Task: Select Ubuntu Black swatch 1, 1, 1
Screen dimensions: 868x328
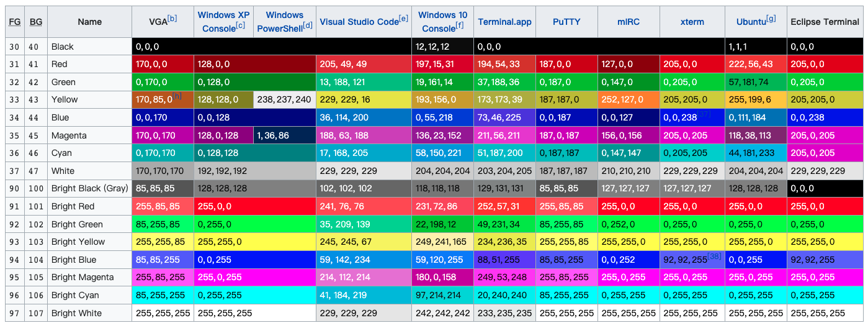Action: coord(756,47)
